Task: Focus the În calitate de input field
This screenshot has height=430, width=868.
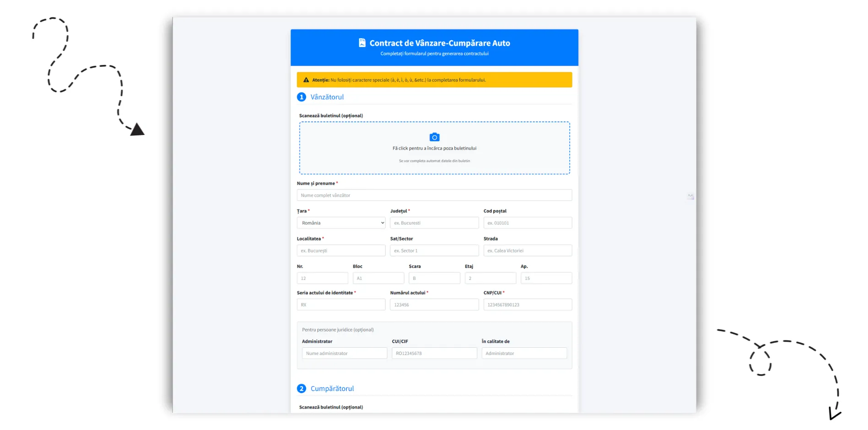Action: pos(524,353)
